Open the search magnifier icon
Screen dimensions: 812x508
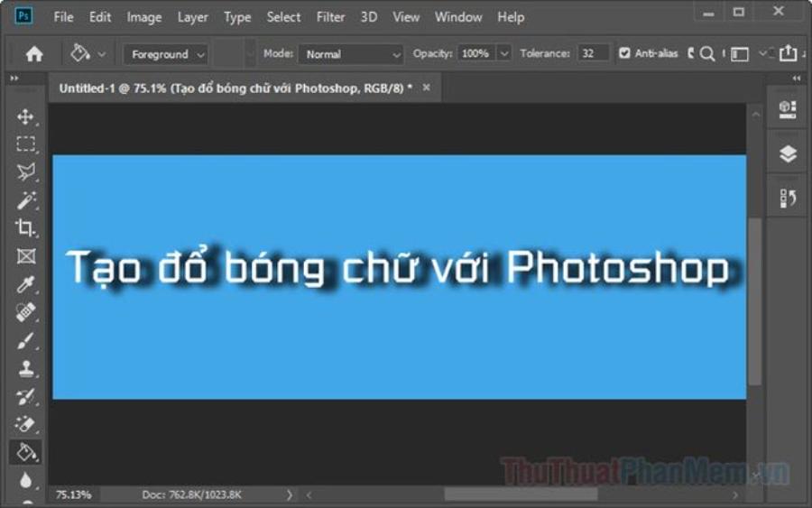pos(706,53)
